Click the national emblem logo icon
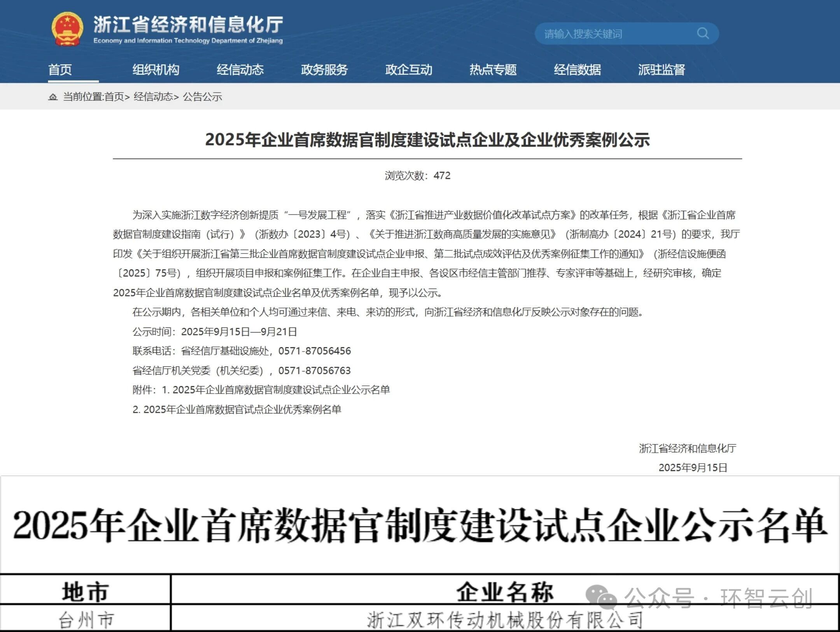This screenshot has width=840, height=632. pyautogui.click(x=67, y=29)
